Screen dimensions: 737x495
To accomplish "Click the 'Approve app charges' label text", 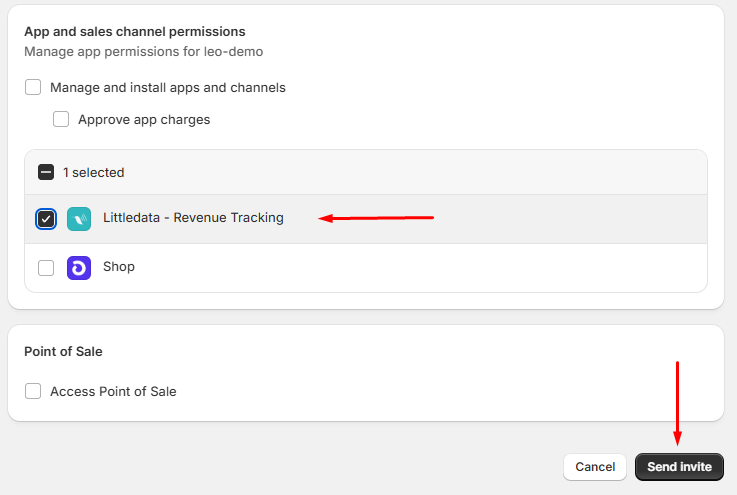I will [144, 120].
